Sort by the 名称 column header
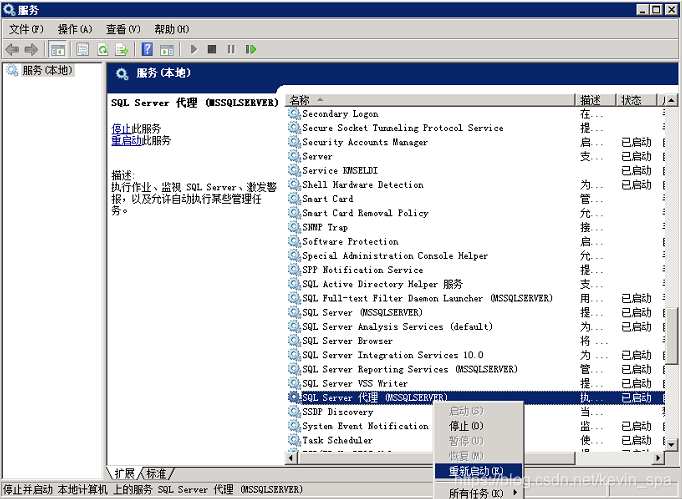 431,100
